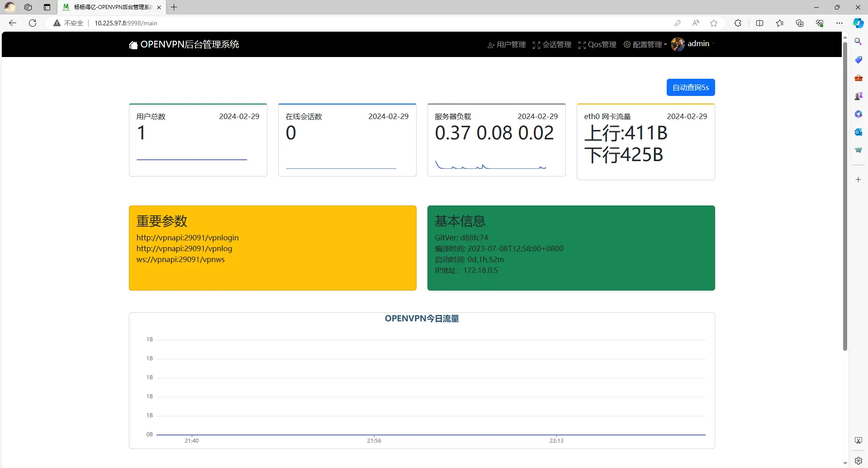Click sidebar screenshot icon near bottom

(x=858, y=440)
